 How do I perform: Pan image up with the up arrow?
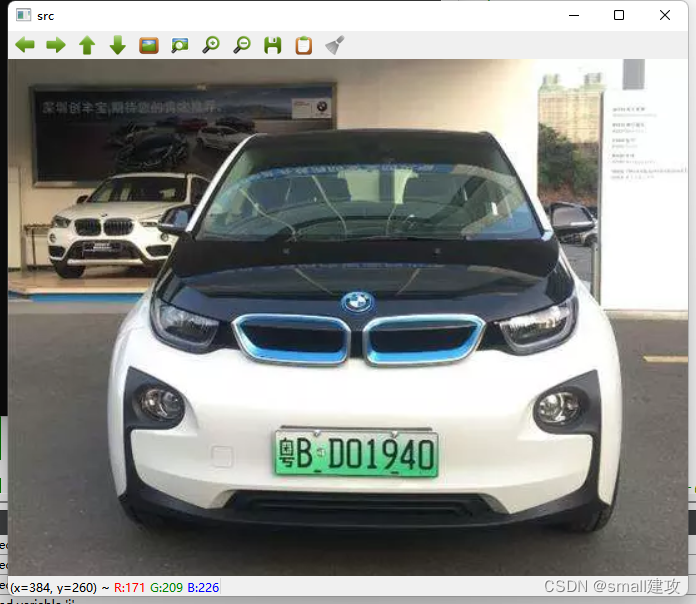[x=87, y=45]
